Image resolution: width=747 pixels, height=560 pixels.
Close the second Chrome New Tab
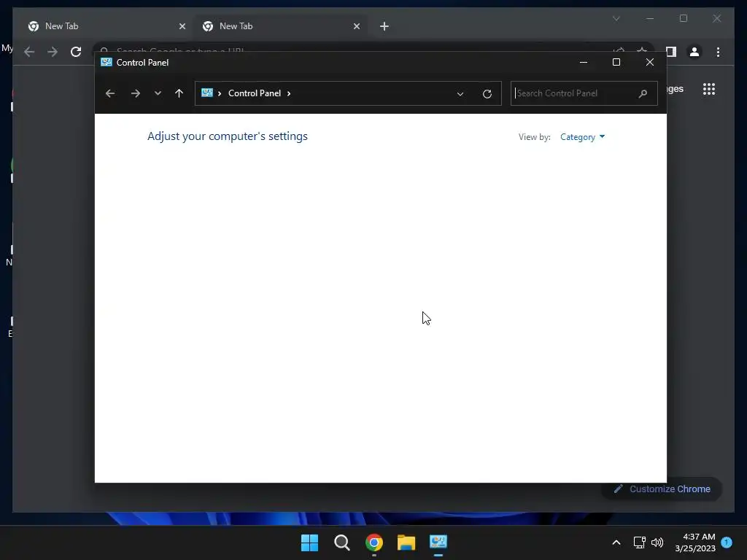(356, 26)
